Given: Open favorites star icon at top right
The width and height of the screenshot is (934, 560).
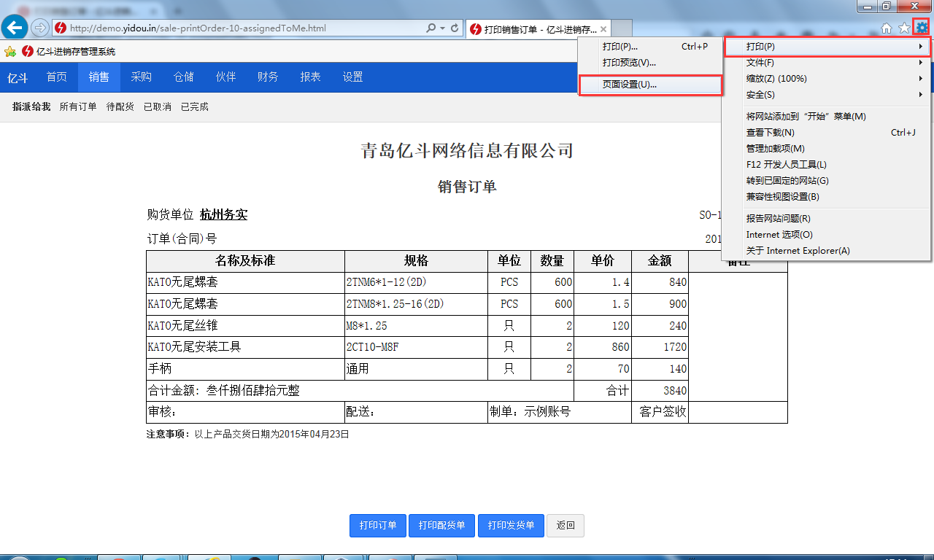Looking at the screenshot, I should click(904, 28).
